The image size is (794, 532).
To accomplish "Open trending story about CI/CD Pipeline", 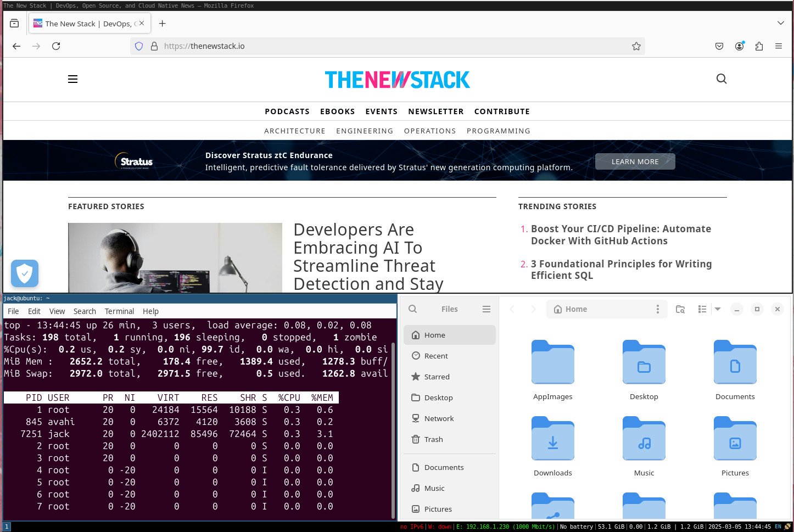I will tap(621, 235).
